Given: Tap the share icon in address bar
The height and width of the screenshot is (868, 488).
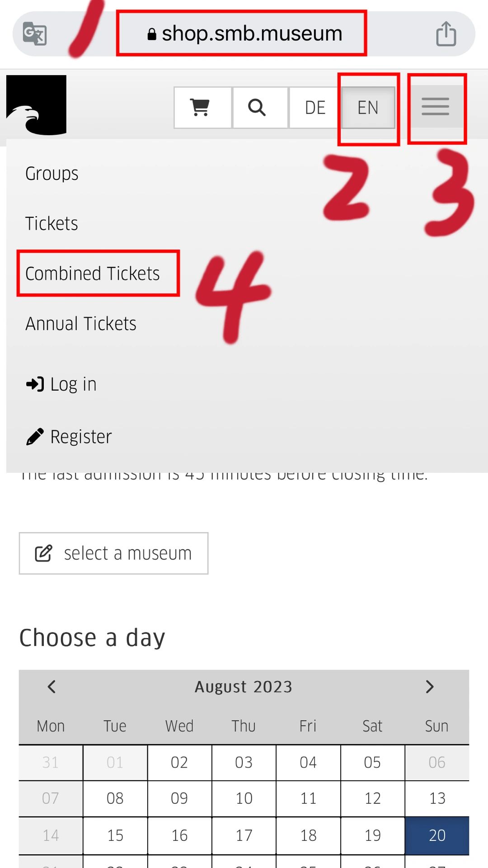Looking at the screenshot, I should tap(446, 34).
